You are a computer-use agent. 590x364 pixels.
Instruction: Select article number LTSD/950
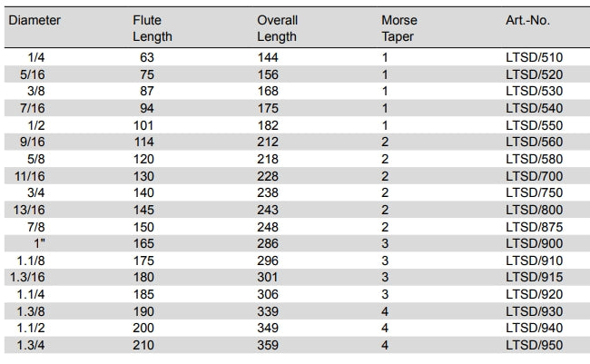point(534,345)
